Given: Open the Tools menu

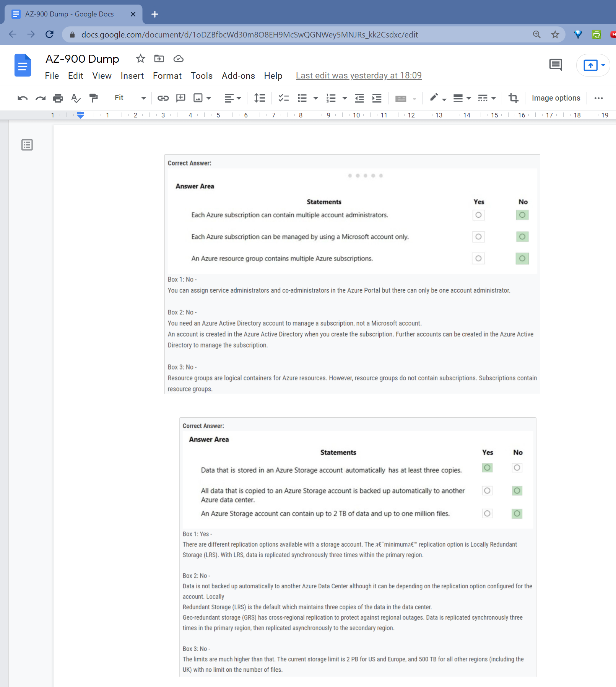Looking at the screenshot, I should (x=202, y=76).
